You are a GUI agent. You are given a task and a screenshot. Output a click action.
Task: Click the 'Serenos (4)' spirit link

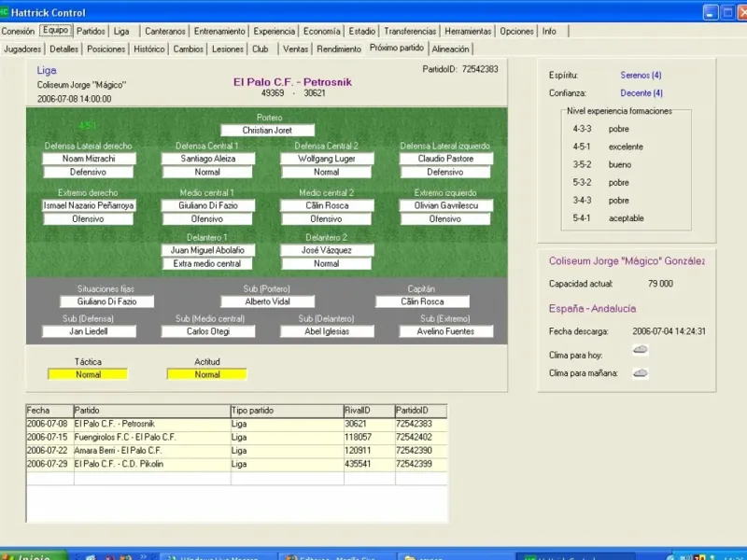click(x=641, y=76)
